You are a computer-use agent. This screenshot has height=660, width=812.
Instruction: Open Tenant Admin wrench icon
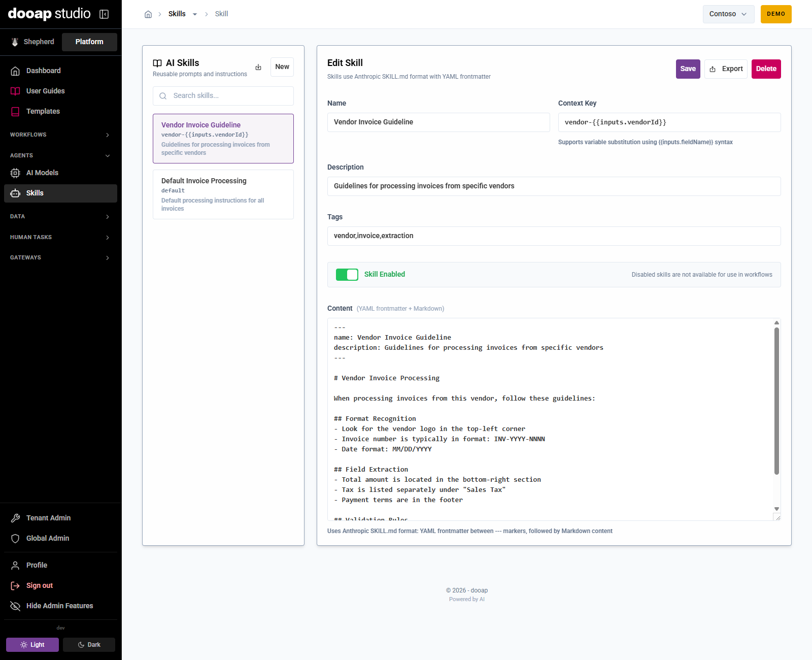(15, 518)
